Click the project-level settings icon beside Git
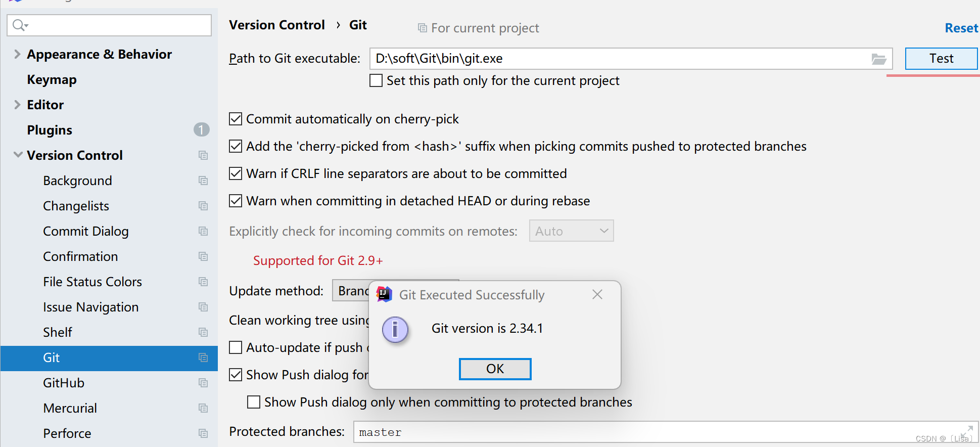Viewport: 980px width, 447px height. tap(203, 358)
